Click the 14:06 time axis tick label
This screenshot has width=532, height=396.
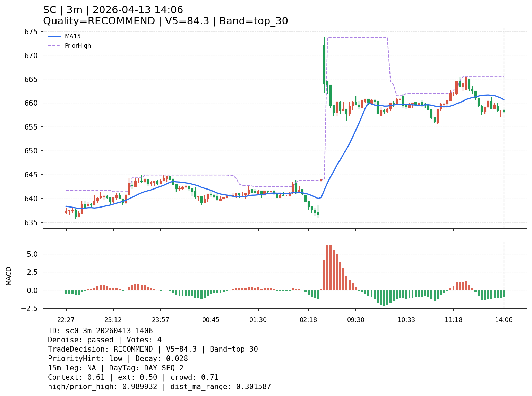[x=504, y=320]
